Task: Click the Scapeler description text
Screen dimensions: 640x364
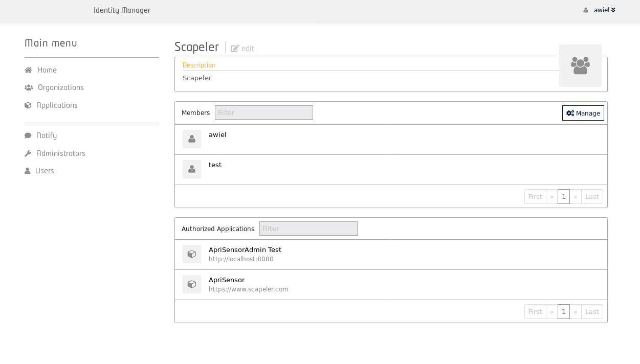Action: pos(197,78)
